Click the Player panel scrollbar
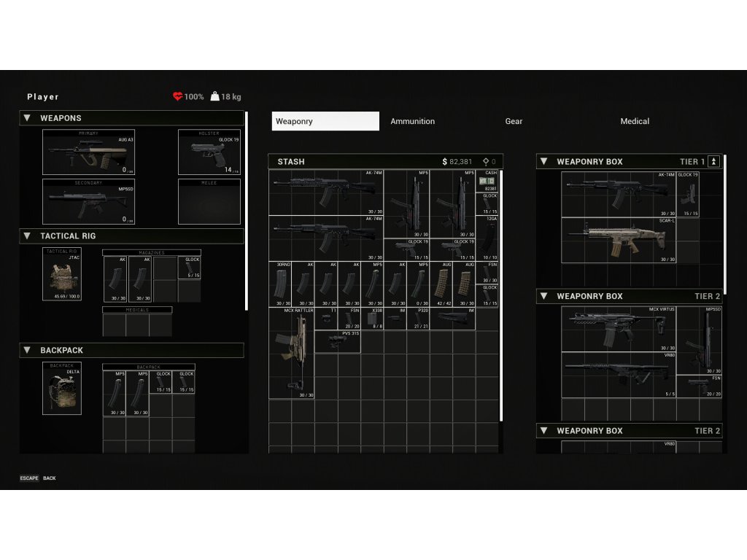 coord(247,211)
